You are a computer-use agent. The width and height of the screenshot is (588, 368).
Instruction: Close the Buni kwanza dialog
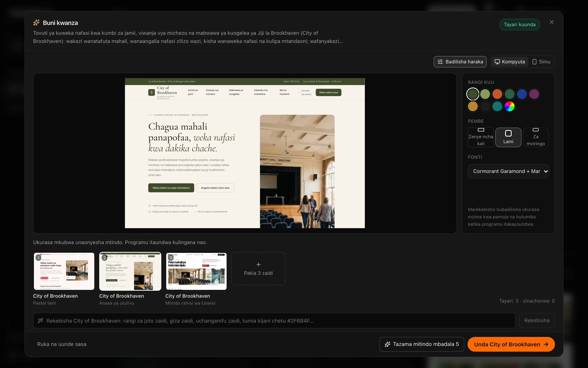(x=551, y=22)
